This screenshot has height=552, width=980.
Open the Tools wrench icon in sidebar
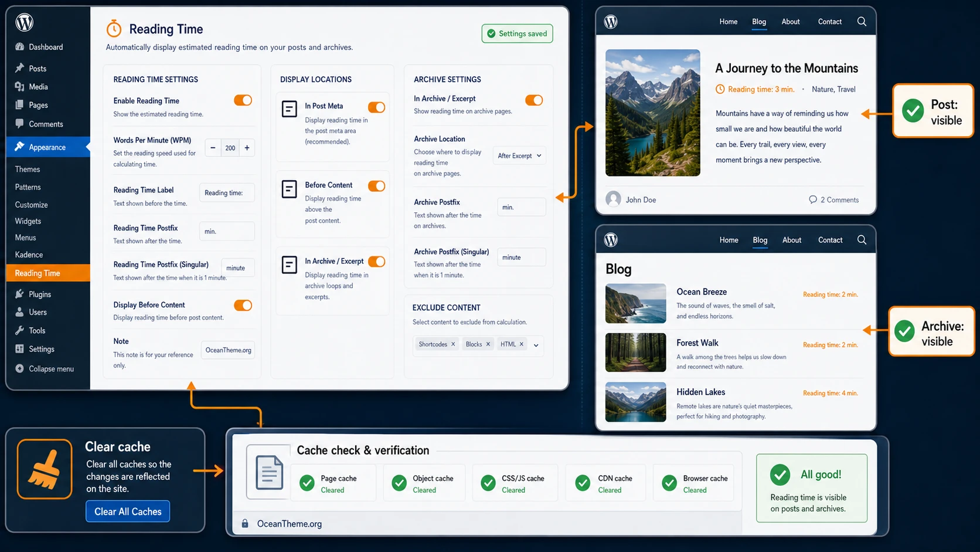click(20, 330)
